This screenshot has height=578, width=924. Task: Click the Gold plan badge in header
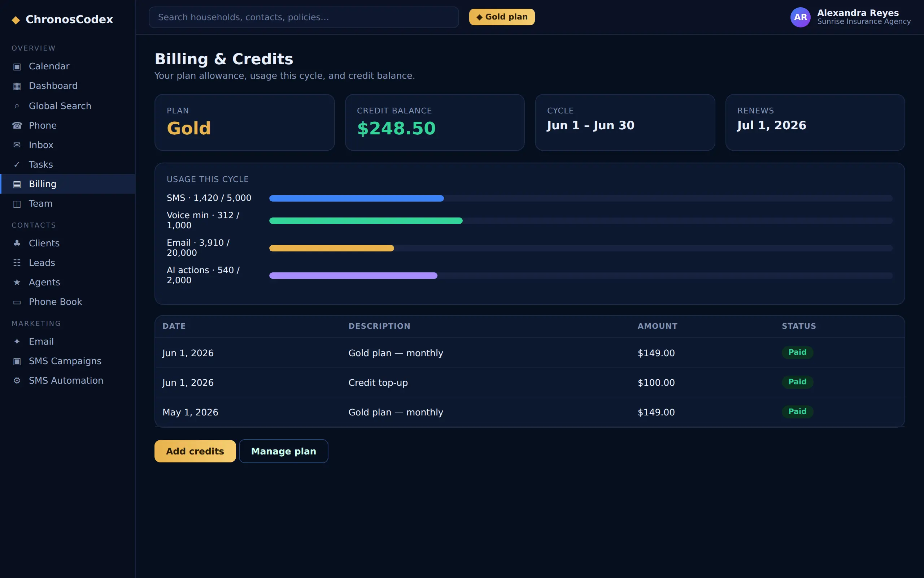[502, 17]
